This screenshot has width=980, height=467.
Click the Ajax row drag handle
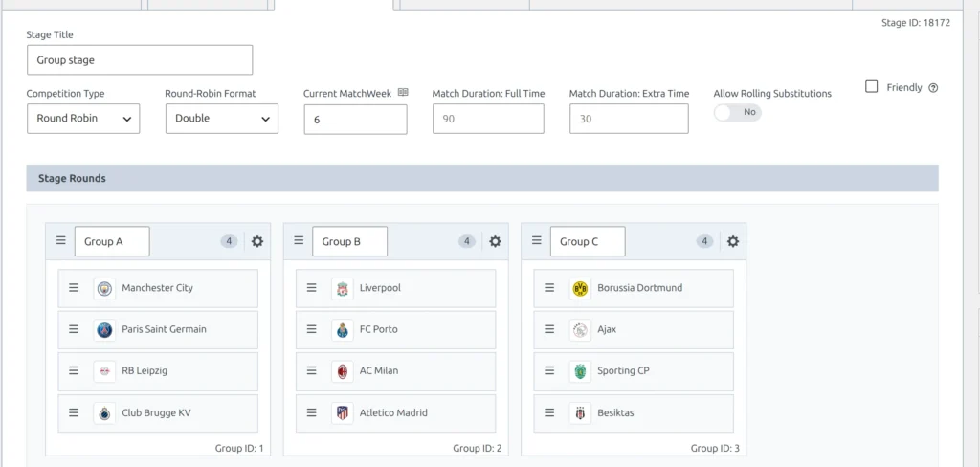[549, 329]
